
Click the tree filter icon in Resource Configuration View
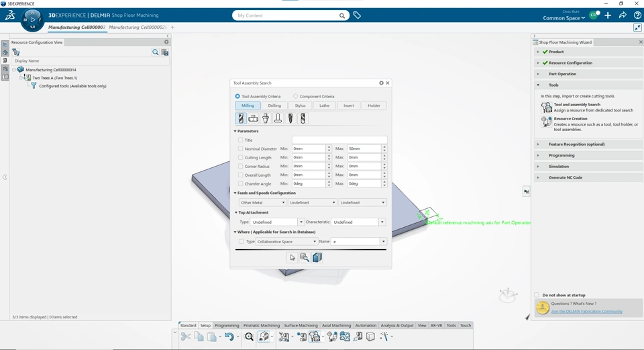tap(16, 52)
